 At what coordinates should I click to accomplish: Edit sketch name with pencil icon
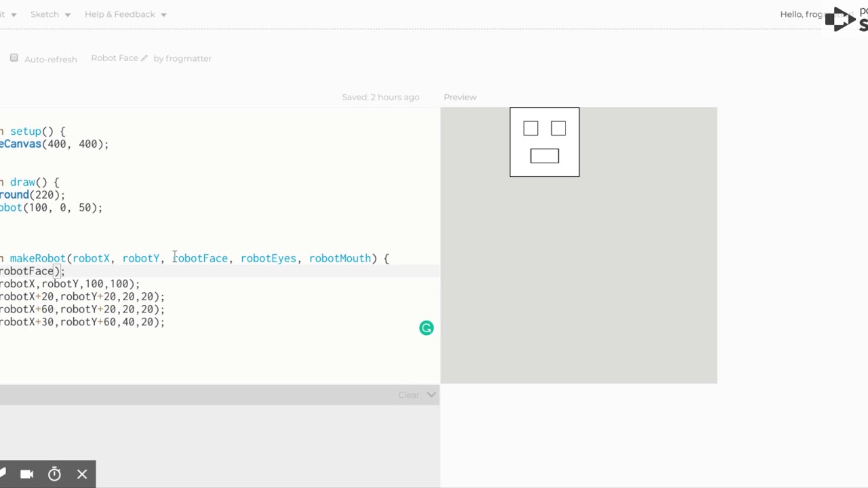(144, 58)
